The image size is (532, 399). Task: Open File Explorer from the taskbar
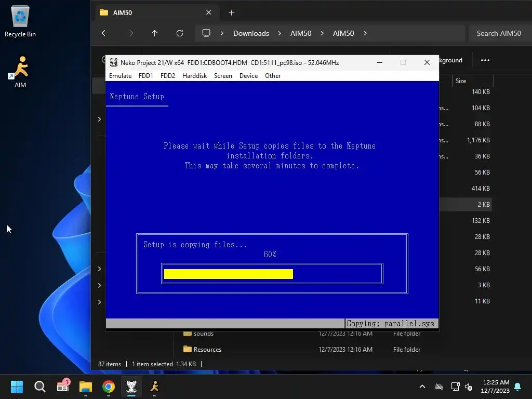tap(86, 387)
